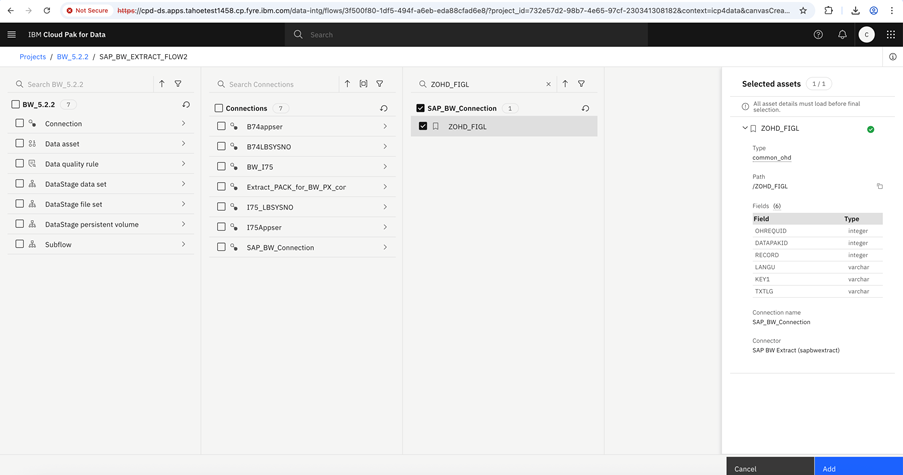Open the notifications bell
This screenshot has height=475, width=903.
(x=842, y=35)
